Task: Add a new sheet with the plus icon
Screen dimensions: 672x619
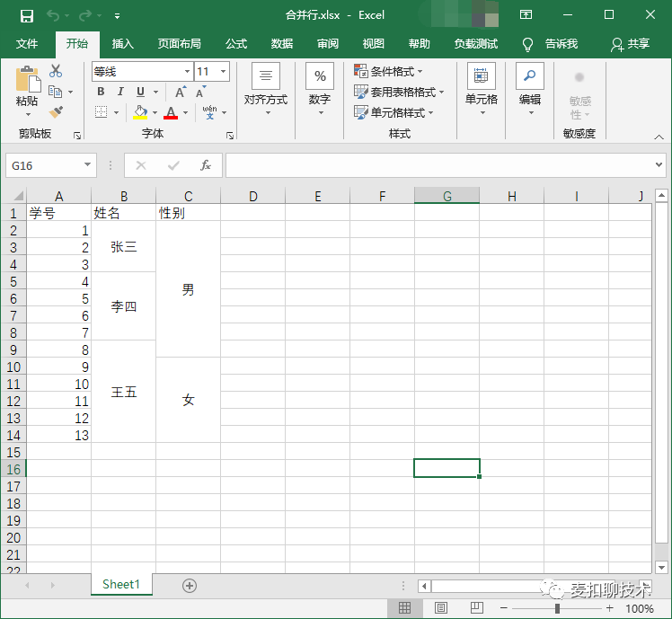Action: click(190, 586)
